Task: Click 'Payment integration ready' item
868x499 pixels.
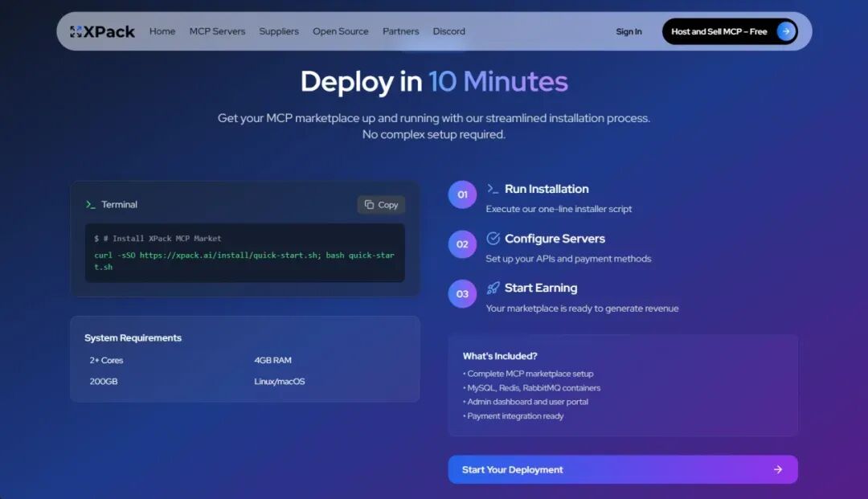Action: tap(515, 416)
